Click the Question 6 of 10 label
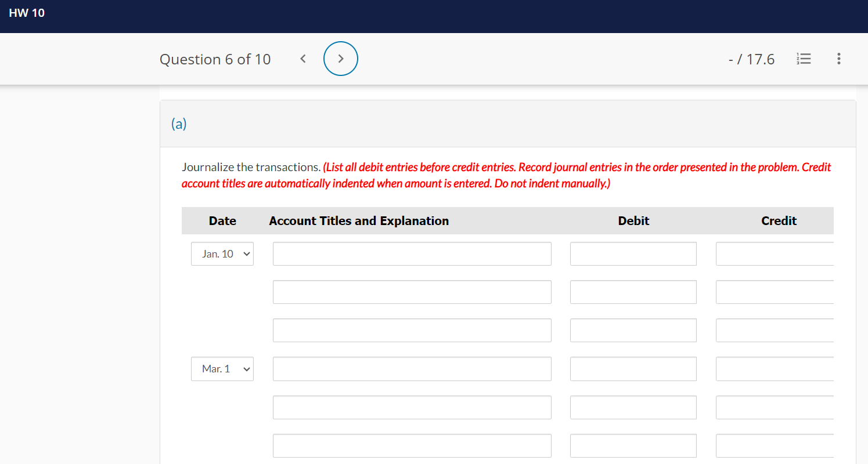Image resolution: width=868 pixels, height=464 pixels. click(x=215, y=59)
